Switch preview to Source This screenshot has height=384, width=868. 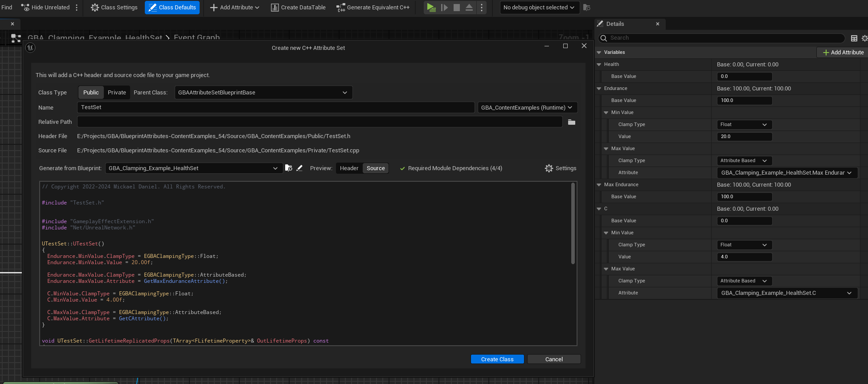point(376,168)
